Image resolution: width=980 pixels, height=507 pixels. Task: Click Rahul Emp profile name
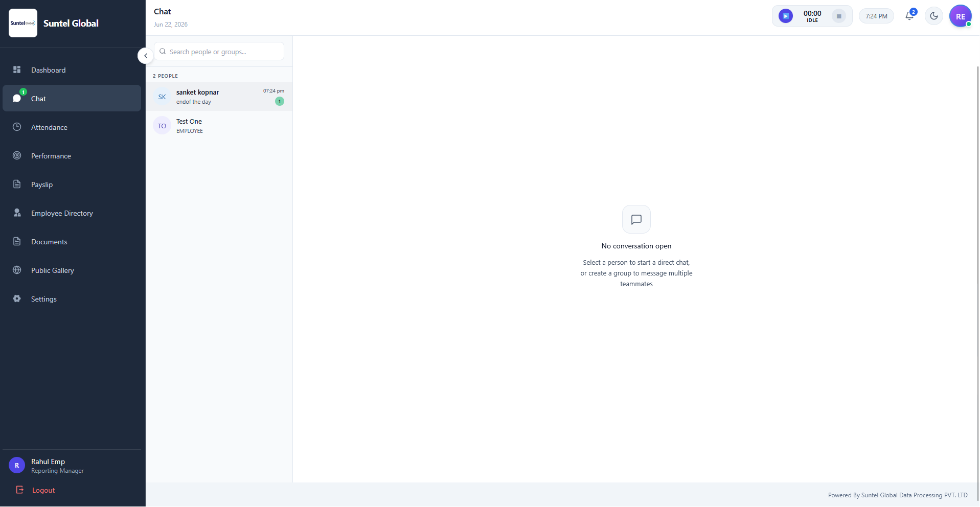pos(48,462)
